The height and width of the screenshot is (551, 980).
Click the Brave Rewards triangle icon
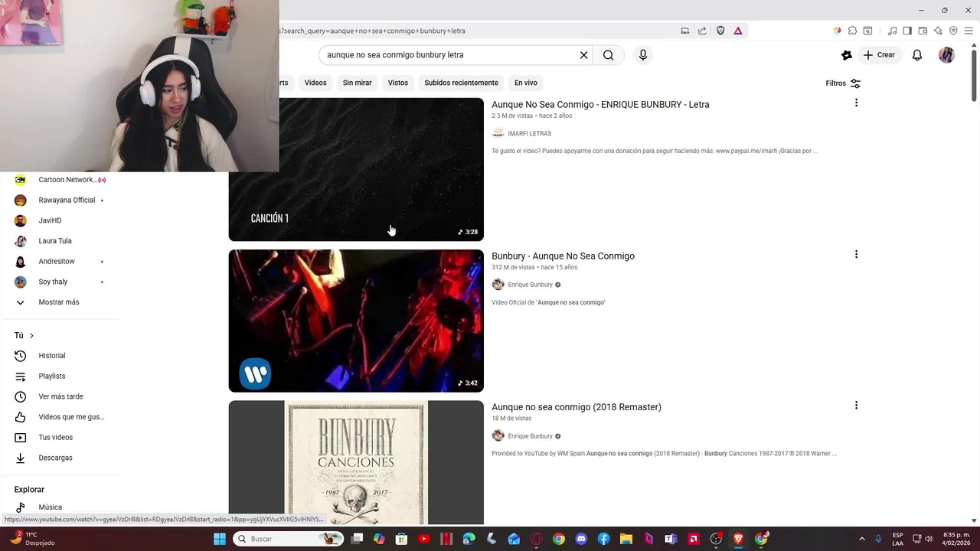[738, 31]
